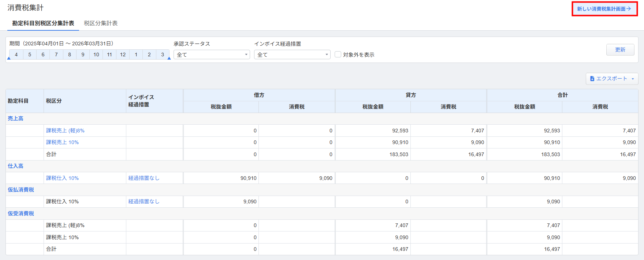Open 仮受消費税 account link
The image size is (644, 260).
tap(21, 214)
